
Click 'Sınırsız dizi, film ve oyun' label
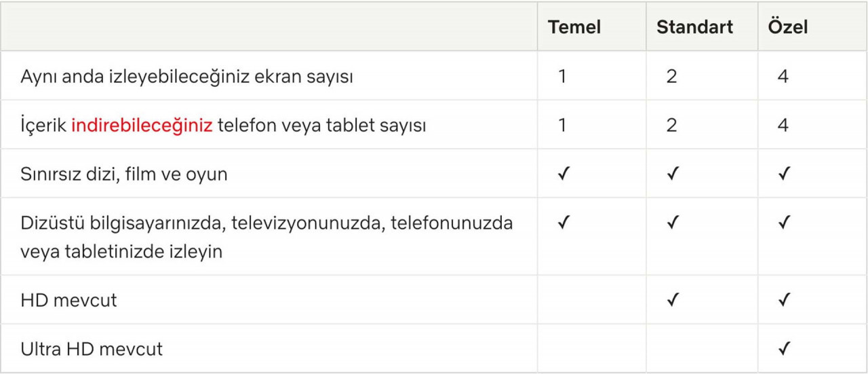(124, 174)
